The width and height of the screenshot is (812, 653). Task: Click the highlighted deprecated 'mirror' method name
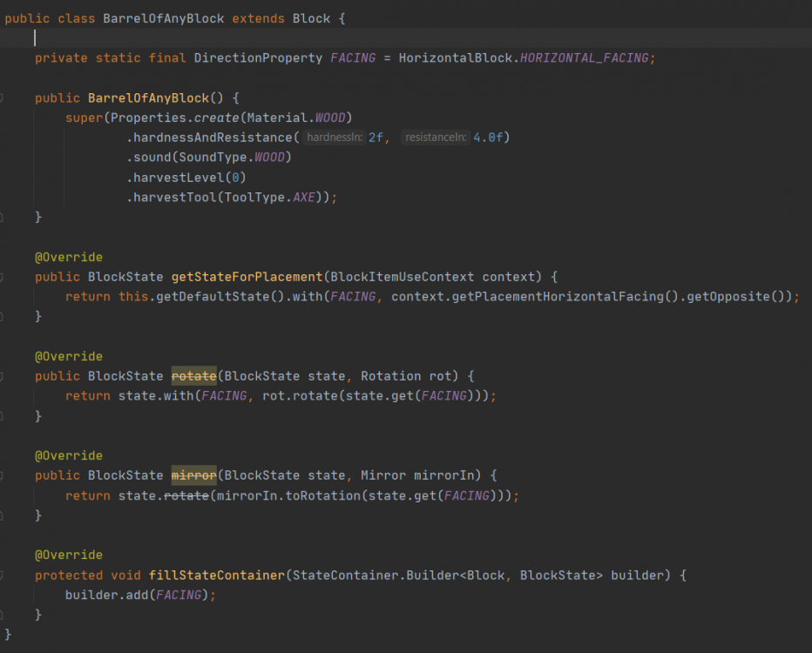[x=193, y=475]
